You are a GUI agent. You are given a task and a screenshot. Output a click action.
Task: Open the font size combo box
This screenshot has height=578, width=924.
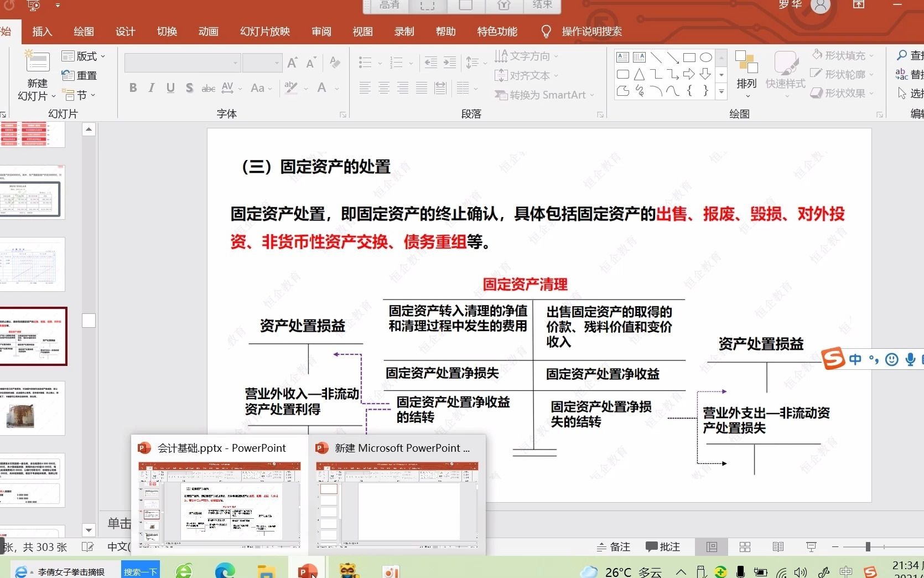(262, 63)
